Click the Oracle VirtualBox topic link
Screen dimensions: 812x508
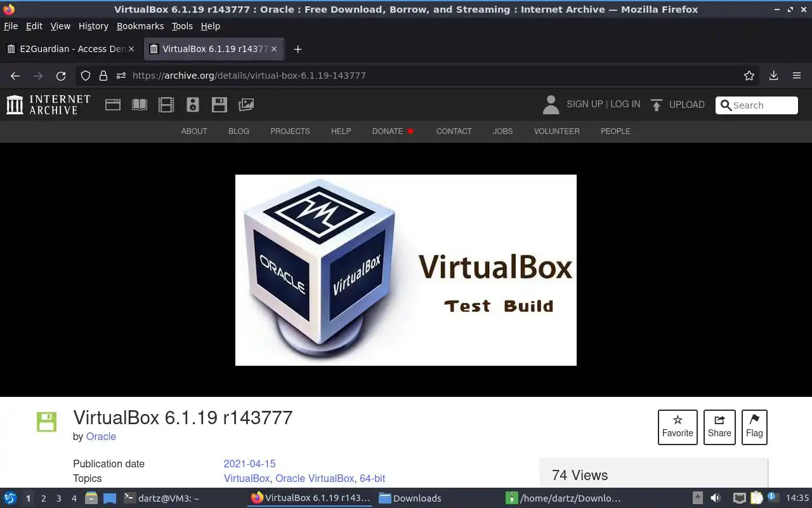tap(315, 479)
